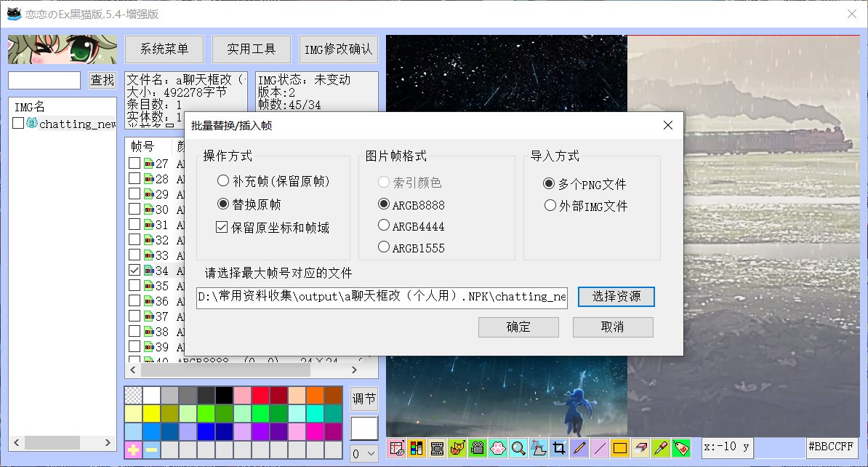Select the eraser tool
The height and width of the screenshot is (467, 868).
[x=640, y=448]
